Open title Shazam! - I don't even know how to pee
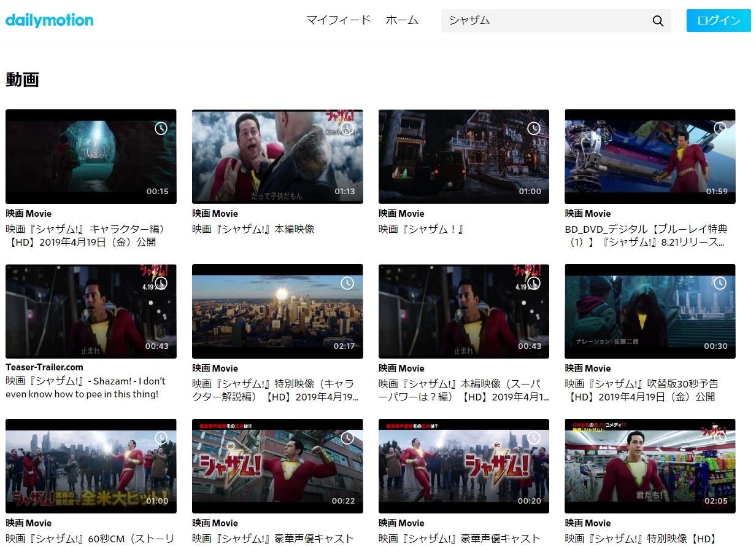This screenshot has height=546, width=756. click(86, 388)
